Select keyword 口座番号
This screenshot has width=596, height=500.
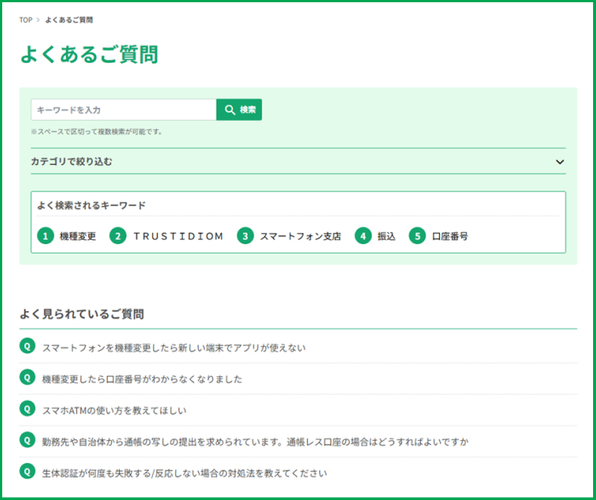pos(450,236)
